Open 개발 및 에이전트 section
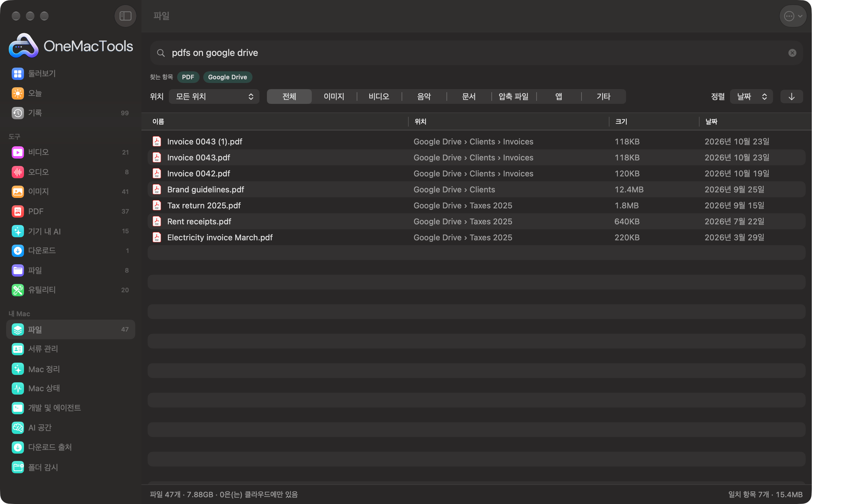This screenshot has width=861, height=504. point(71,408)
